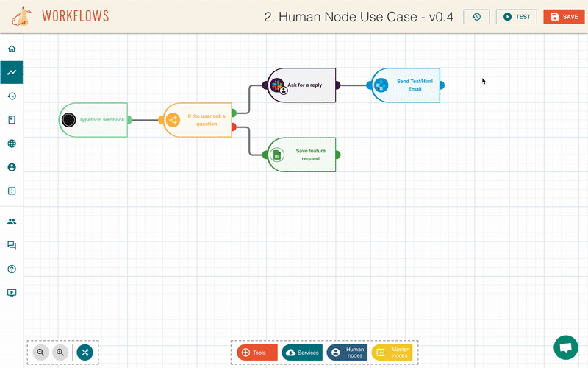Click the TEST button
Screen dimensions: 588x368
517,17
